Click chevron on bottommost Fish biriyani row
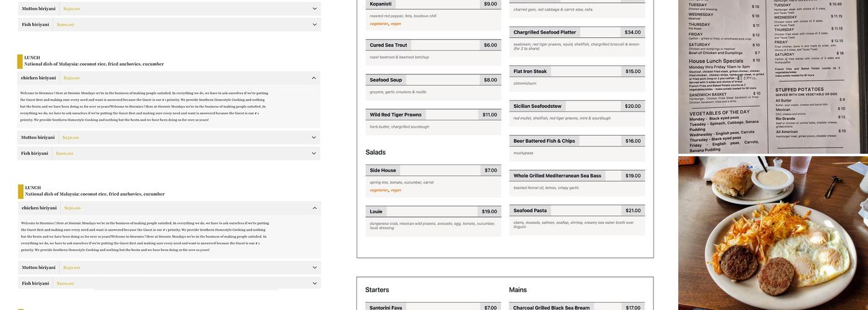Viewport: 868px width, 310px height. point(314,283)
